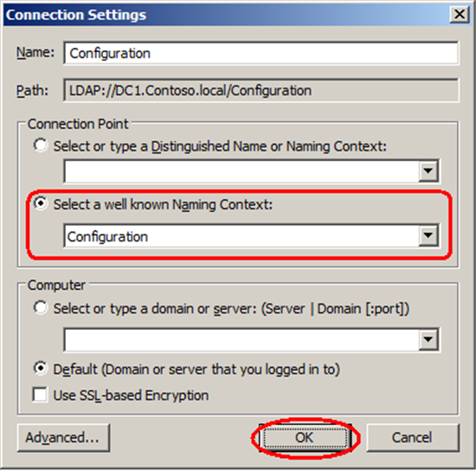This screenshot has width=476, height=471.
Task: Enable Use SSL-based Encryption checkbox
Action: coord(40,395)
